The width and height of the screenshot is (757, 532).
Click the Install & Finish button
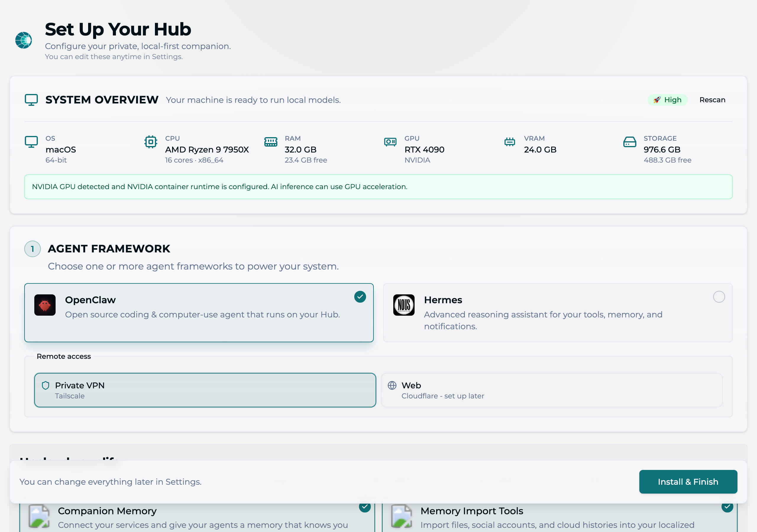(x=688, y=481)
